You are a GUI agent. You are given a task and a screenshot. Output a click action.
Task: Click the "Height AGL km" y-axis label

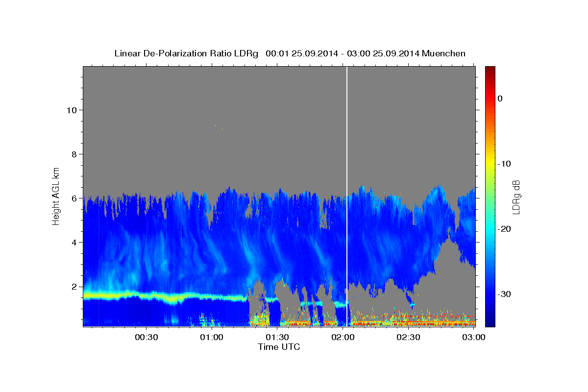[x=56, y=196]
